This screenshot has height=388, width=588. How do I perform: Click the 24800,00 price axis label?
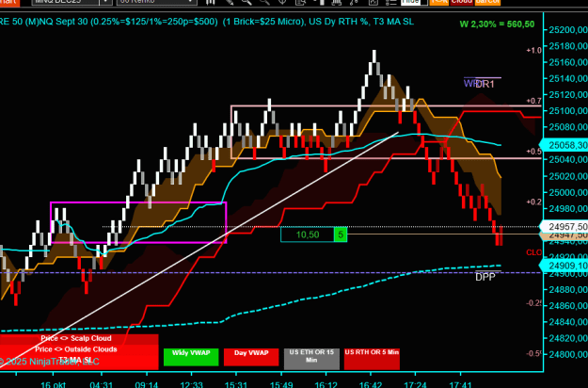[x=567, y=355]
